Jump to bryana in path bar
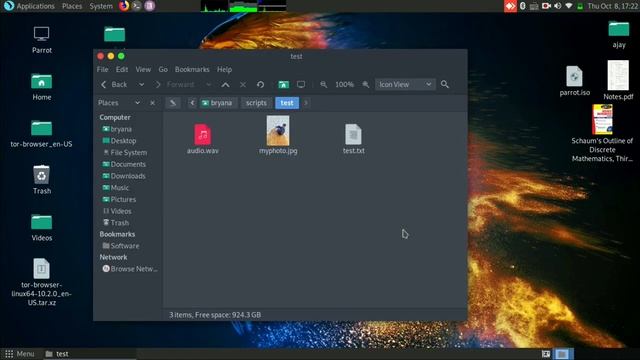Screen dimensions: 640x360 tap(217, 103)
